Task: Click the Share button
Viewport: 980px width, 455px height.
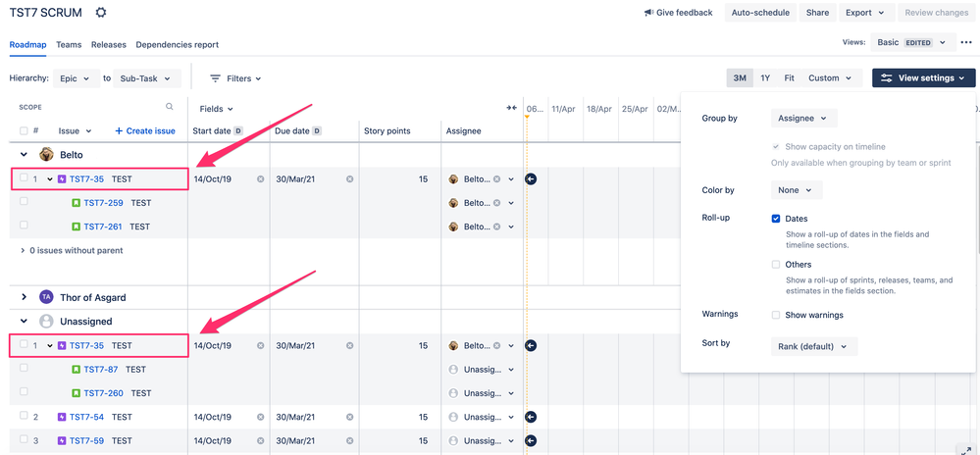Action: click(817, 13)
